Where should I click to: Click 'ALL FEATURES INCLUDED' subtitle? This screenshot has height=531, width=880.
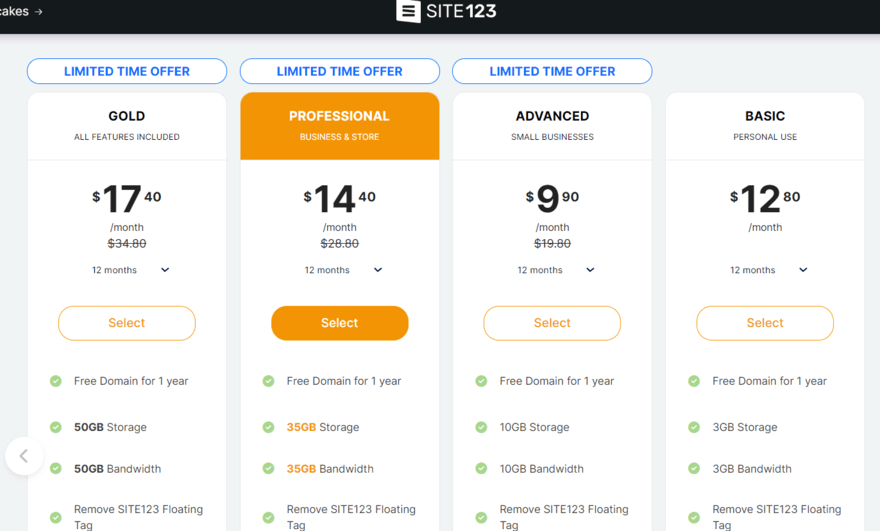(127, 137)
